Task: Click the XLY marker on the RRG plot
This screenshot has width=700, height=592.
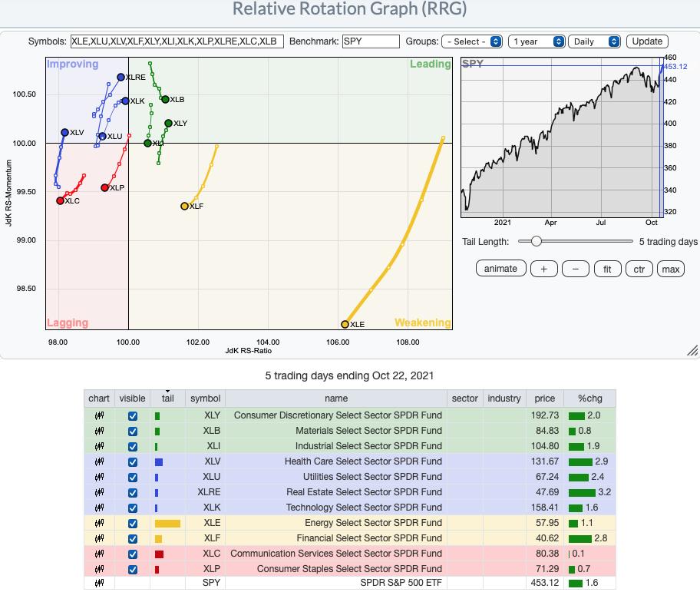Action: click(168, 123)
